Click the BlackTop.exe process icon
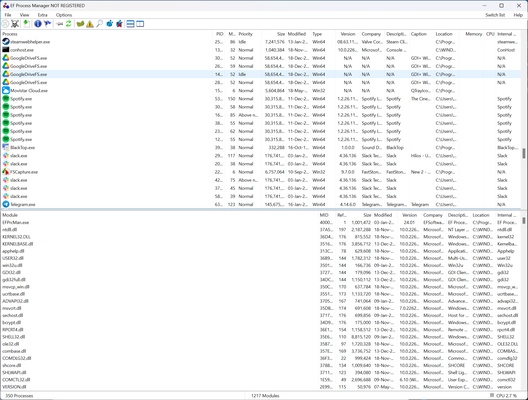The height and width of the screenshot is (400, 528). tap(6, 147)
